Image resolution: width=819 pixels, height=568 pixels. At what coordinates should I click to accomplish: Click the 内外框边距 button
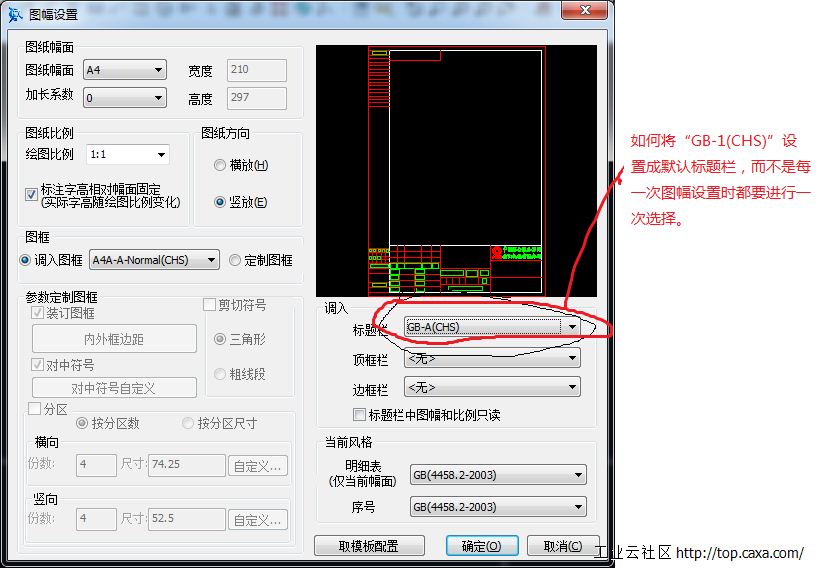(114, 339)
